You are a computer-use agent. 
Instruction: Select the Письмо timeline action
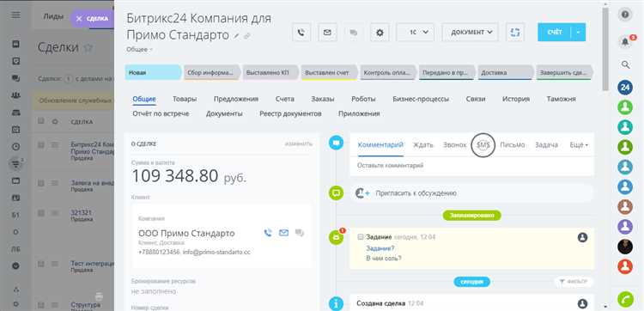[x=512, y=145]
